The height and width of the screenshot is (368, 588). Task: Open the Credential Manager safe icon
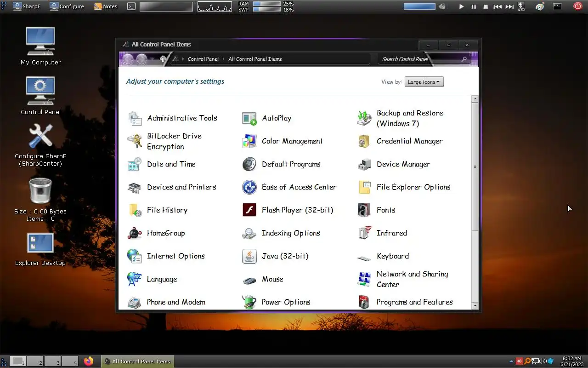pos(364,141)
